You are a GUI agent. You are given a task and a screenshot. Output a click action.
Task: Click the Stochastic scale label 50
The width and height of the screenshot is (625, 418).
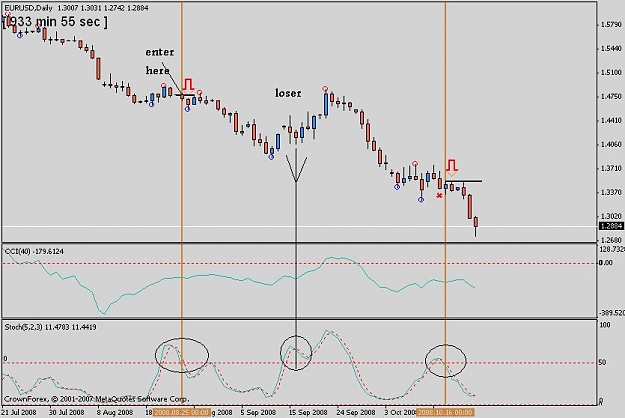coord(603,363)
